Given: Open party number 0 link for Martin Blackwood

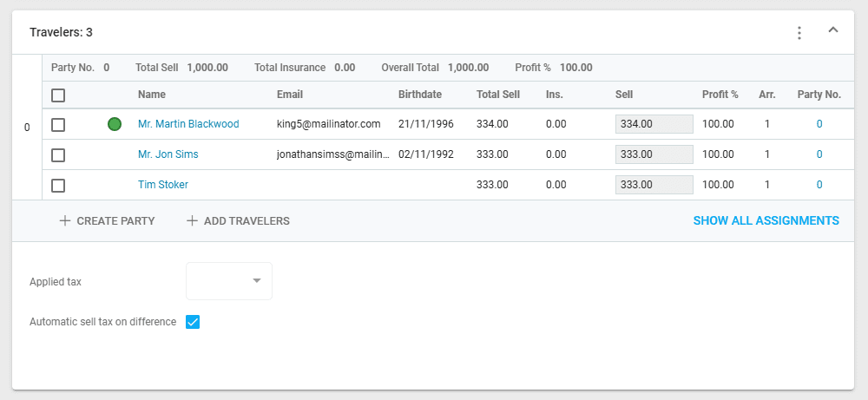Looking at the screenshot, I should [x=819, y=124].
